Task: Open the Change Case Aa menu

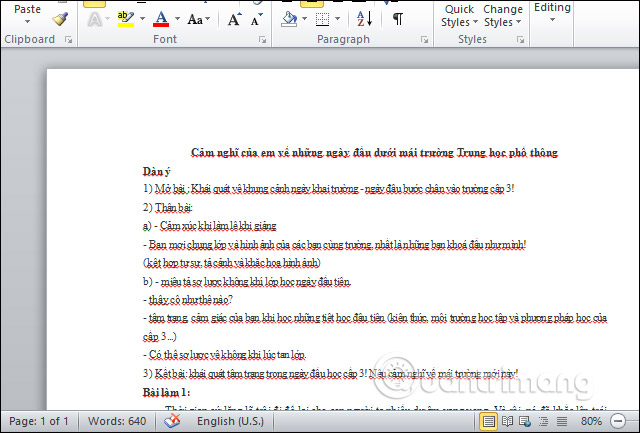Action: point(198,19)
